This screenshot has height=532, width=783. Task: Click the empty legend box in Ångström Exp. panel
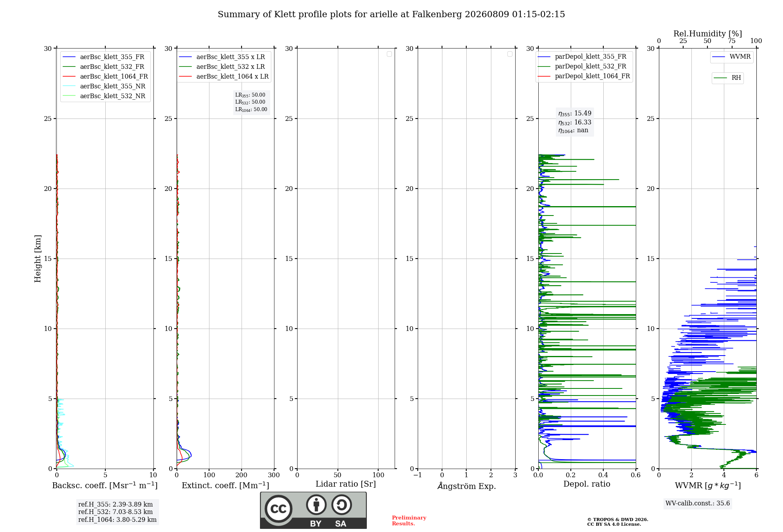(x=510, y=54)
